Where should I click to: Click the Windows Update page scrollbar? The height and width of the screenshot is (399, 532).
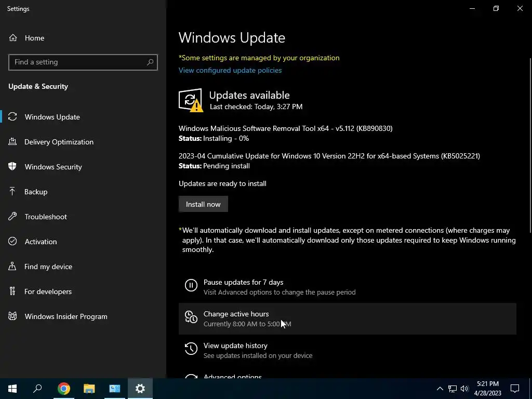[x=530, y=146]
